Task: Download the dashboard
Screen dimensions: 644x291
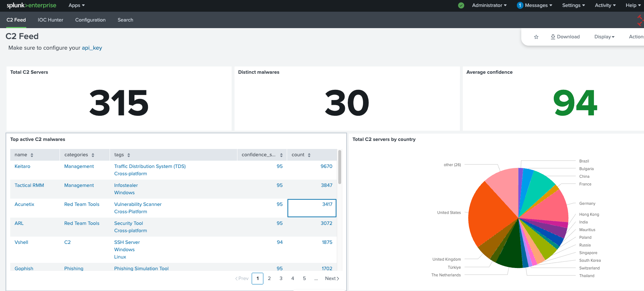Action: click(565, 37)
